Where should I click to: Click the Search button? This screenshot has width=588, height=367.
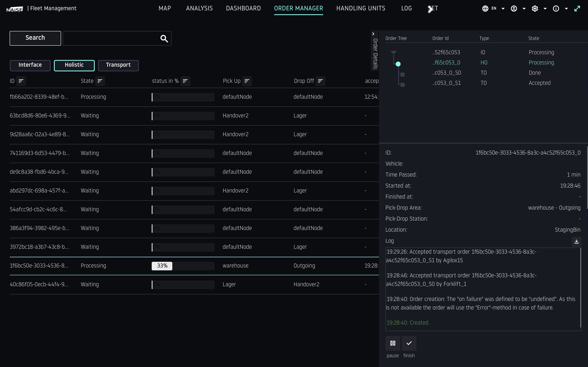35,38
